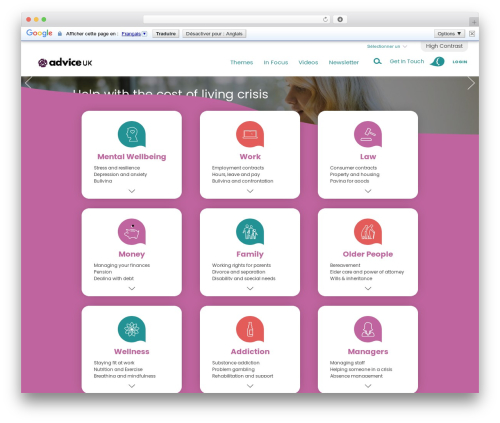Screen dimensions: 500x423
Task: Expand the Older People card chevron
Action: click(368, 288)
